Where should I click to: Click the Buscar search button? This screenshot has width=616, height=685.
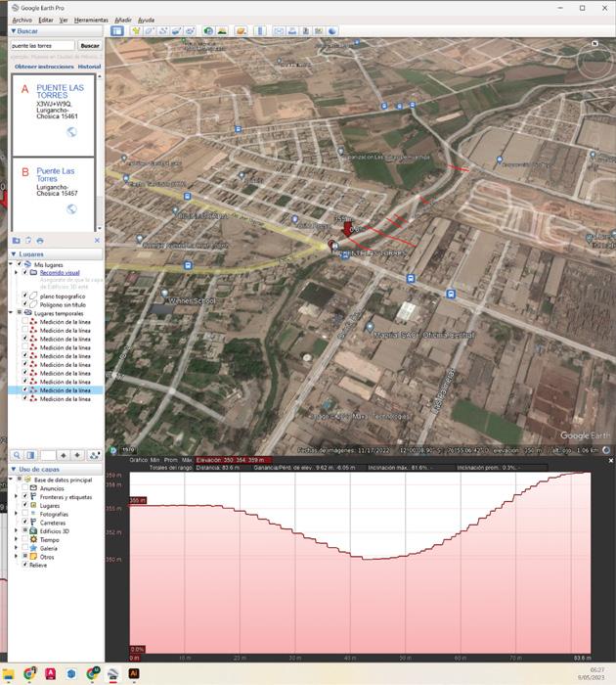pos(90,45)
